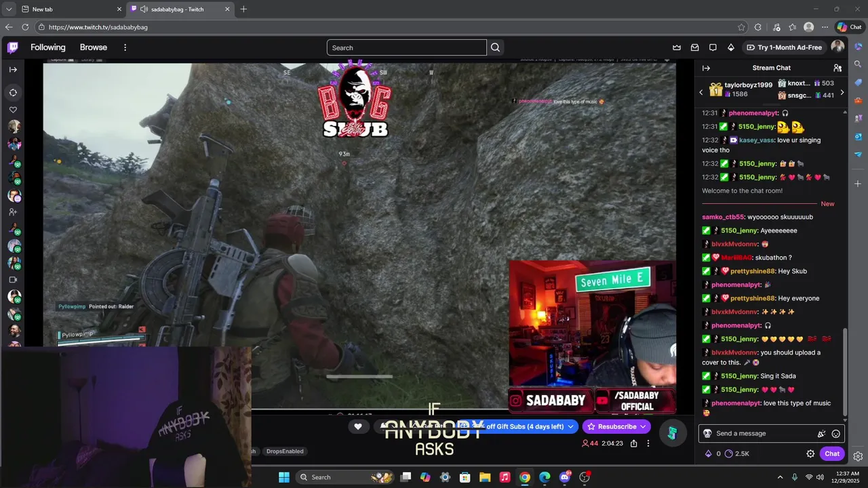
Task: Click the follow heart icon under the stream
Action: [358, 426]
